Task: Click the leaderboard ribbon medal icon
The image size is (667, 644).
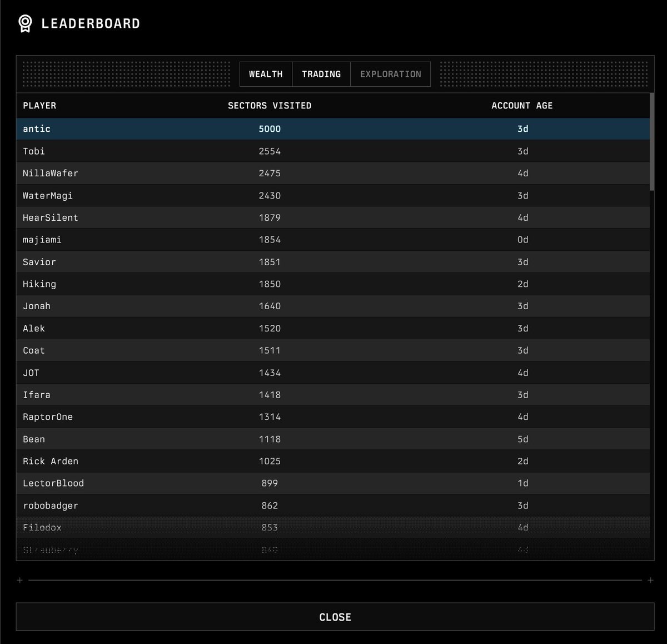Action: coord(25,23)
